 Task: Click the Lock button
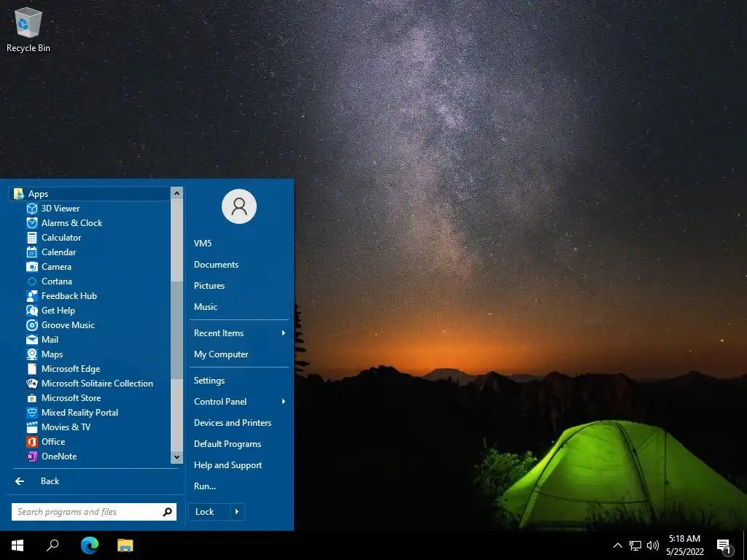click(209, 512)
